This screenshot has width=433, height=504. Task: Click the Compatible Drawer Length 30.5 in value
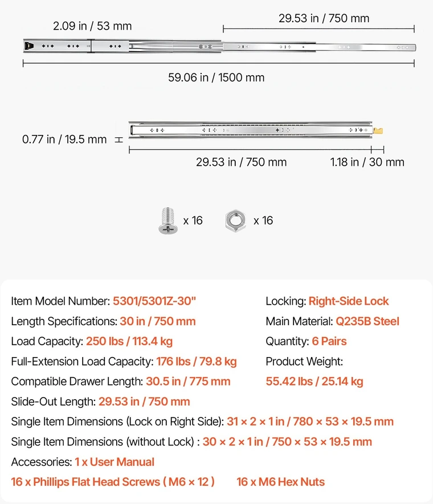188,381
